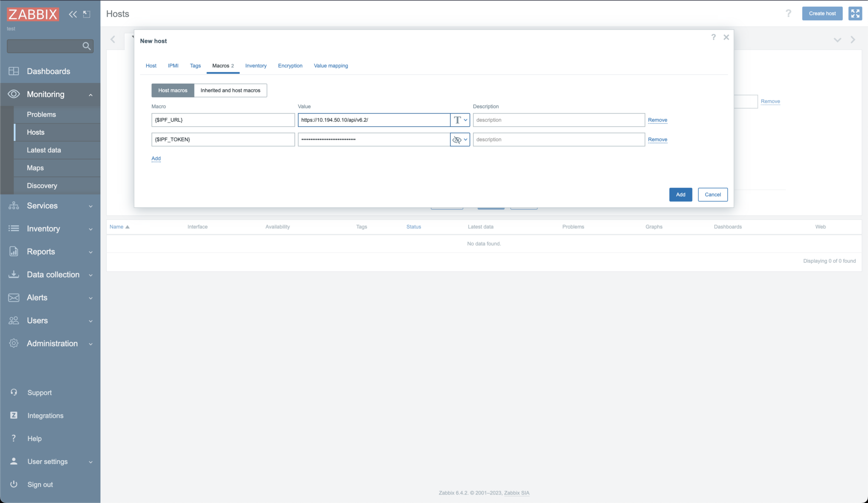Click the Data collection icon

(14, 274)
